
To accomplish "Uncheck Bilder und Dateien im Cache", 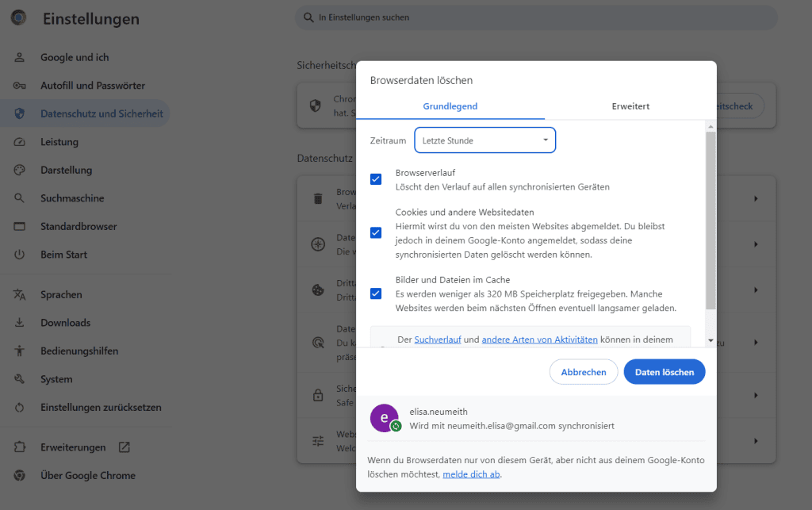I will [x=376, y=293].
